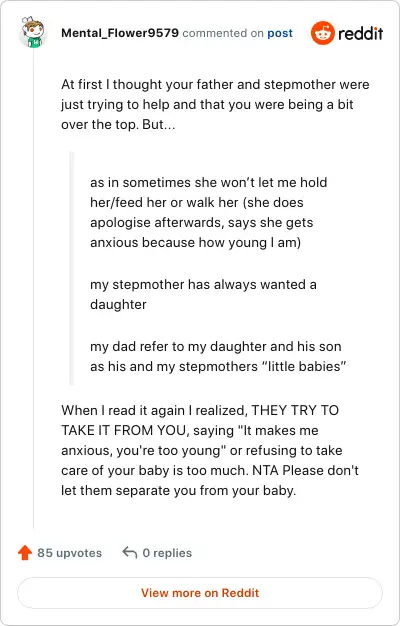Click the vertical thread line under the avatar
Screen dimensions: 400x626
(x=34, y=287)
